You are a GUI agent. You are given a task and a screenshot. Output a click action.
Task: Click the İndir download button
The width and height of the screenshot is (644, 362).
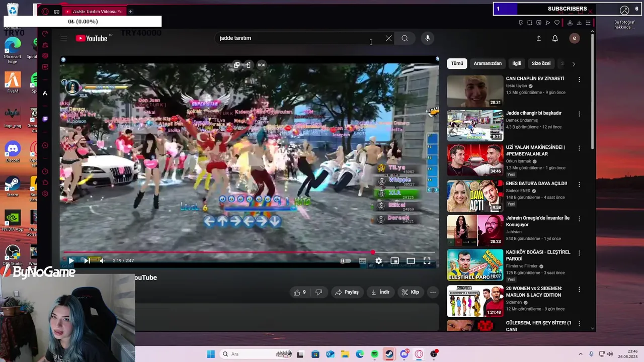pyautogui.click(x=380, y=292)
